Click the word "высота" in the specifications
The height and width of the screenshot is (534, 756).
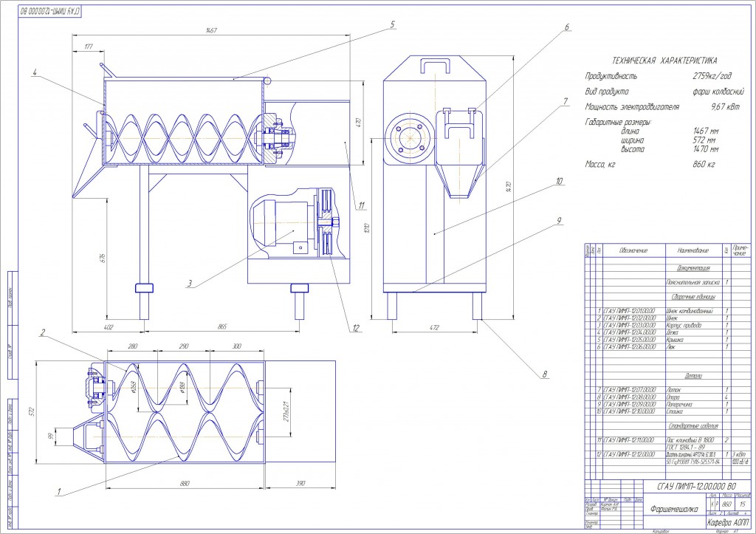[633, 149]
